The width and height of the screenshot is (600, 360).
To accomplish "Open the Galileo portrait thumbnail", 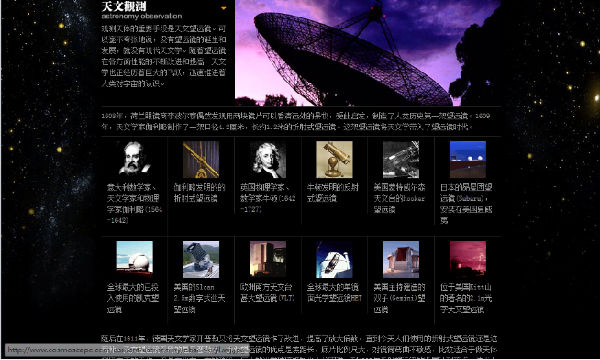I will click(x=134, y=159).
